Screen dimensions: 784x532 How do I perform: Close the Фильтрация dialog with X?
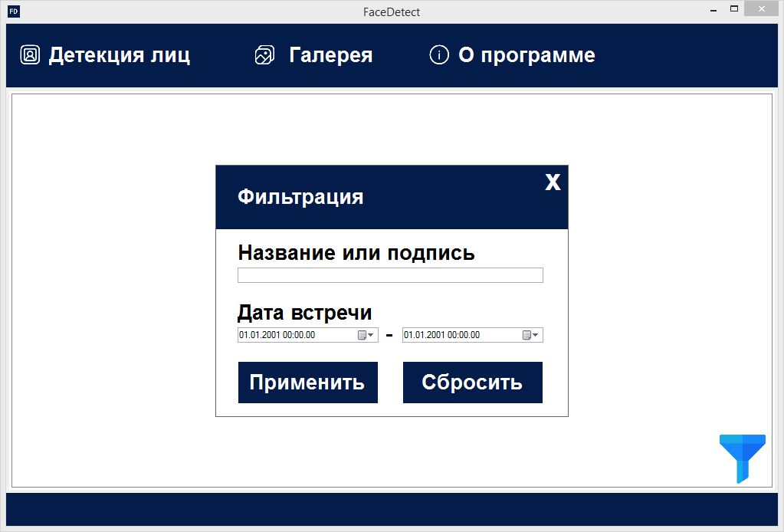553,182
